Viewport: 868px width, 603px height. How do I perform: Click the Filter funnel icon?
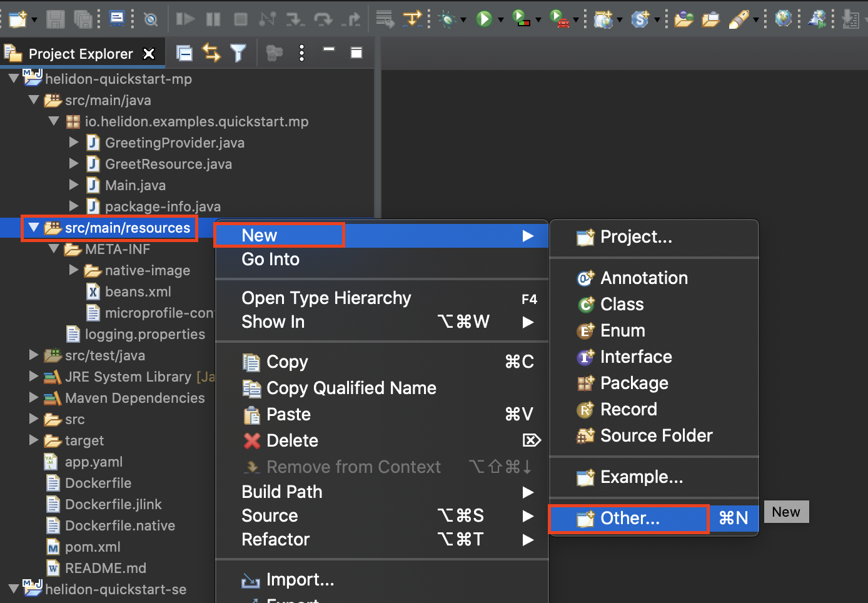[x=238, y=53]
